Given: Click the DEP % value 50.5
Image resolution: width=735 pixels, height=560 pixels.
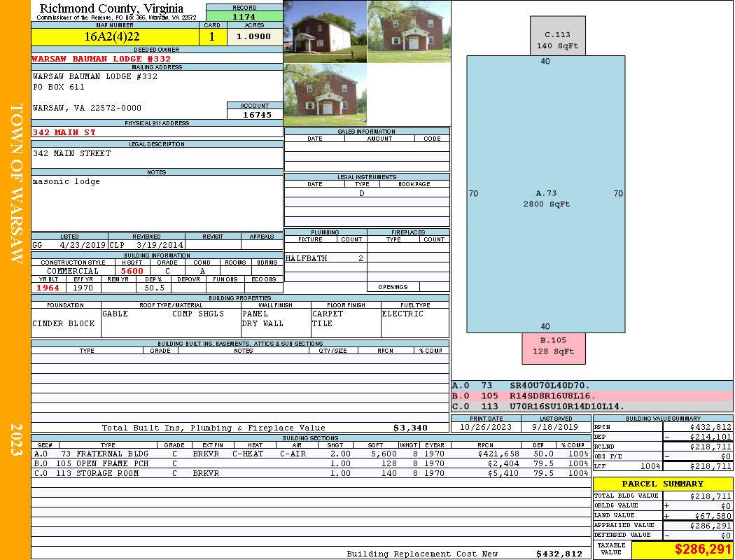Looking at the screenshot, I should click(154, 288).
